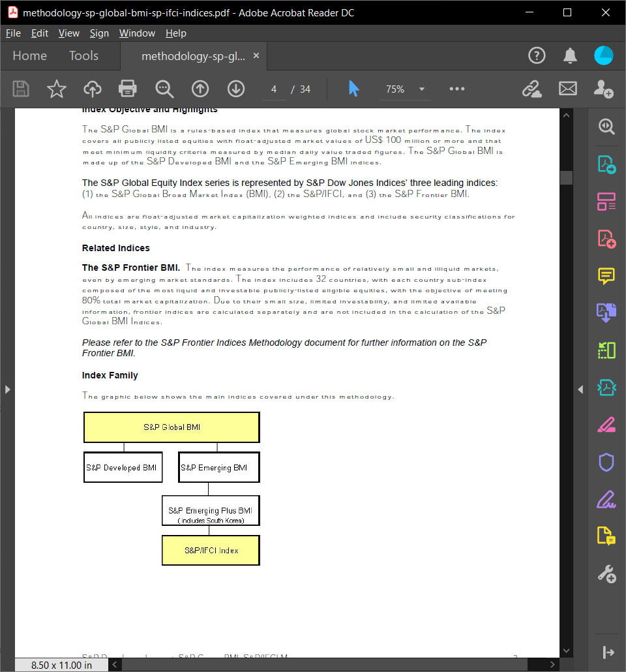Image resolution: width=626 pixels, height=672 pixels.
Task: Open the View menu
Action: 68,33
